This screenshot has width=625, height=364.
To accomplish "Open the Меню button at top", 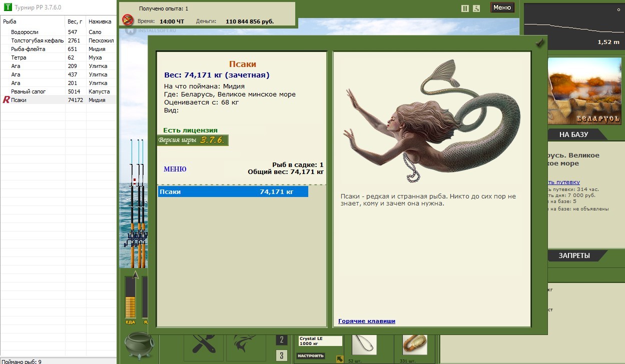I will (502, 7).
